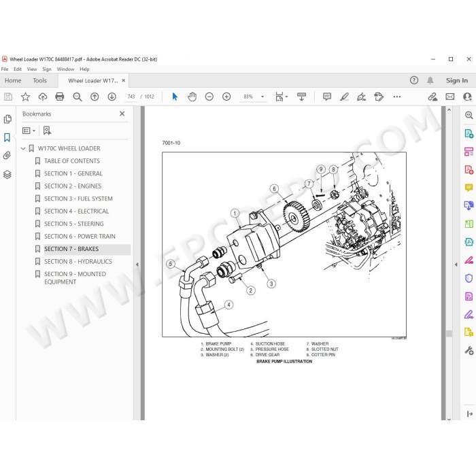Open notifications bell
The image size is (476, 476).
(x=430, y=80)
